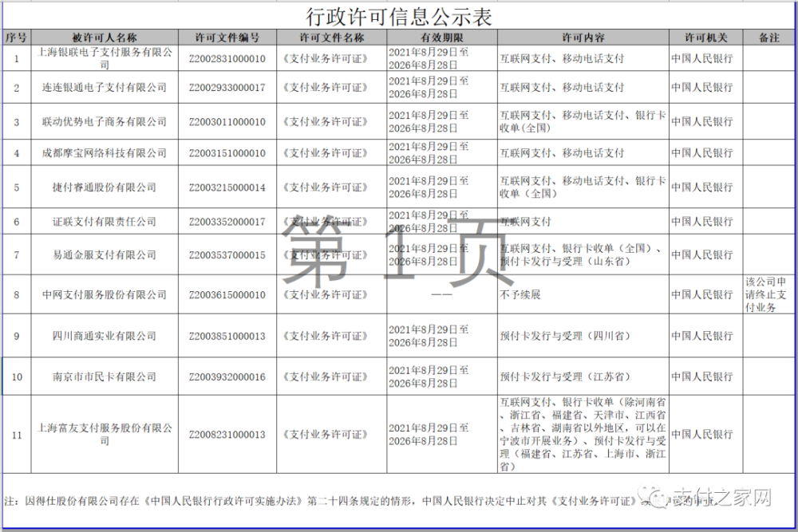The image size is (798, 532).
Task: Click the cell 上海富友支付服务股份有限公司
Action: [105, 435]
